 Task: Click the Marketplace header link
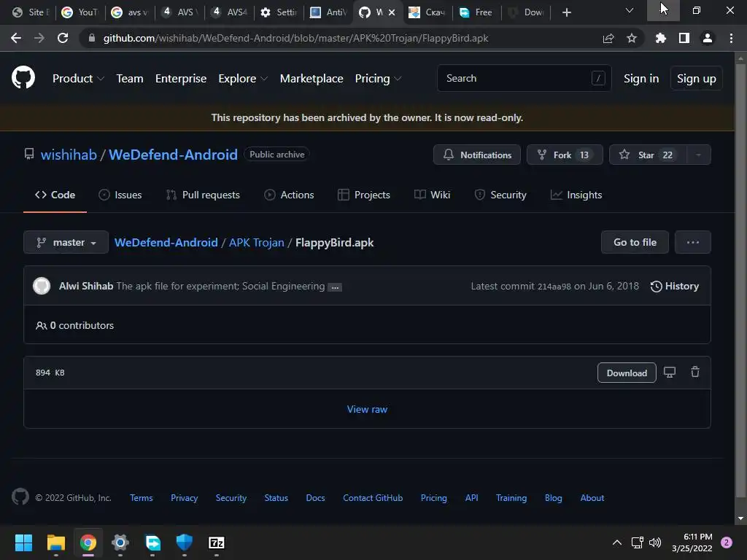[311, 79]
